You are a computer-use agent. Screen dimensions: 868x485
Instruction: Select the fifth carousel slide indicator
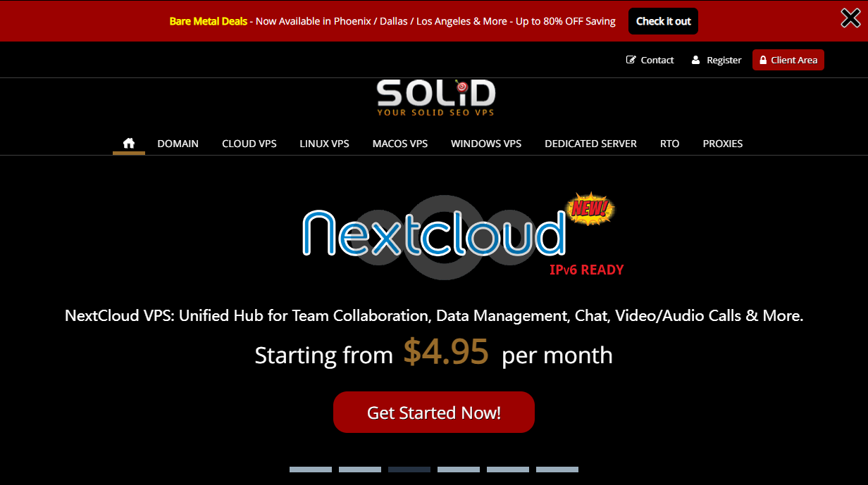click(508, 470)
